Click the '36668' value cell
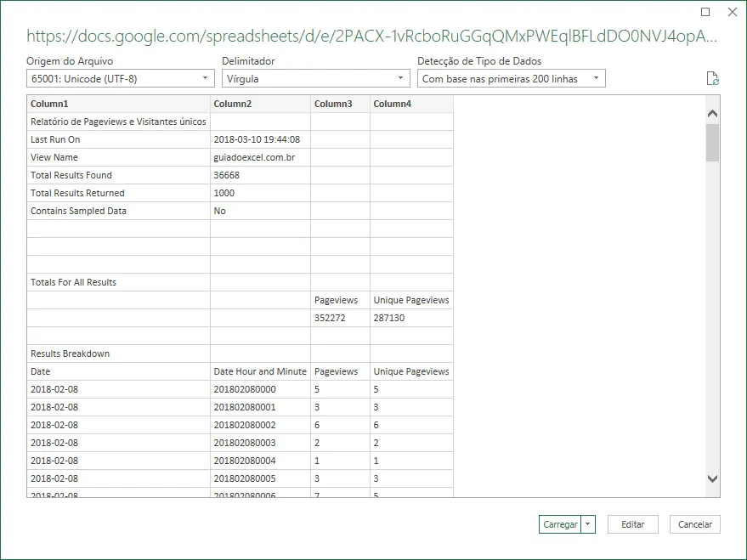This screenshot has height=560, width=747. pos(261,175)
